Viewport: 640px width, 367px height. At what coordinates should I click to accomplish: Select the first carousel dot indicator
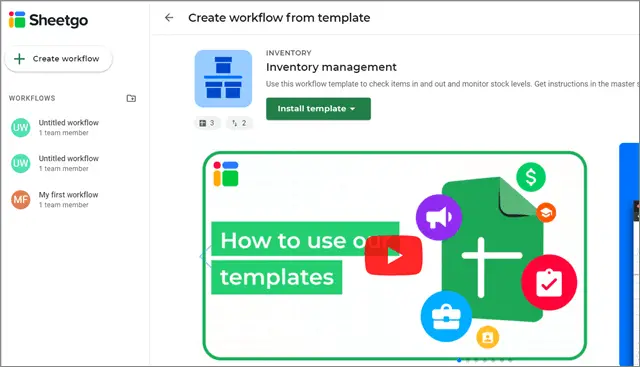point(459,360)
